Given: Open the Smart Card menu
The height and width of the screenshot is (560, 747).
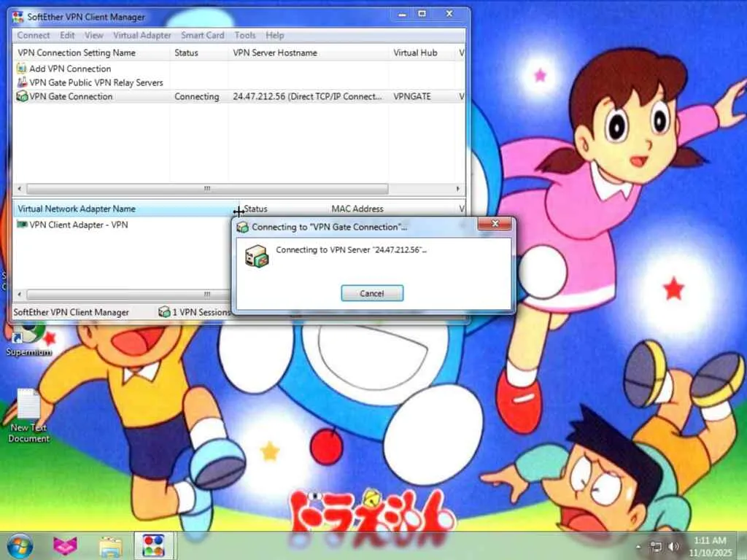Looking at the screenshot, I should [203, 35].
